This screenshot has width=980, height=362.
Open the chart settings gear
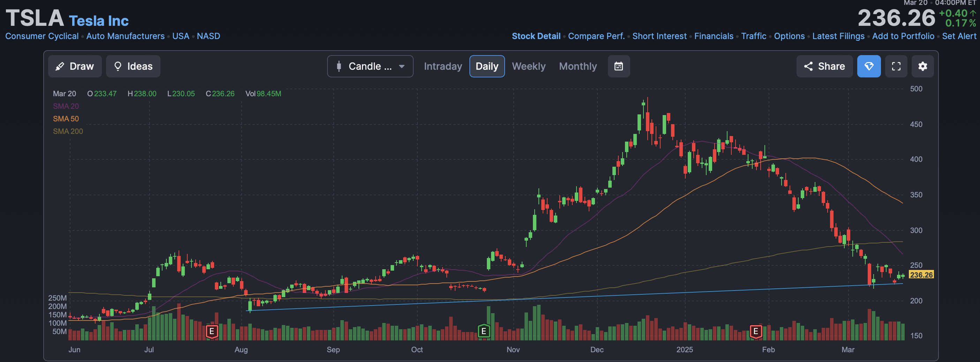point(923,66)
